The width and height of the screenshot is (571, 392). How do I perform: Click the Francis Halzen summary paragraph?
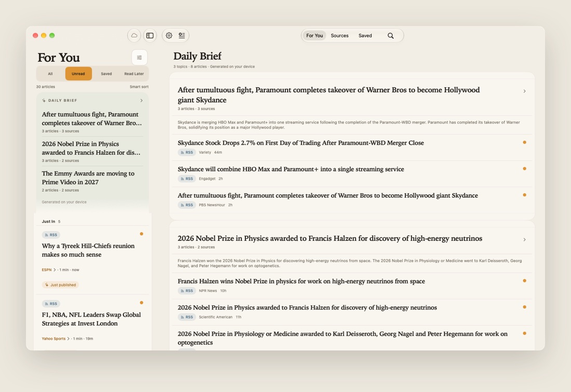coord(349,263)
